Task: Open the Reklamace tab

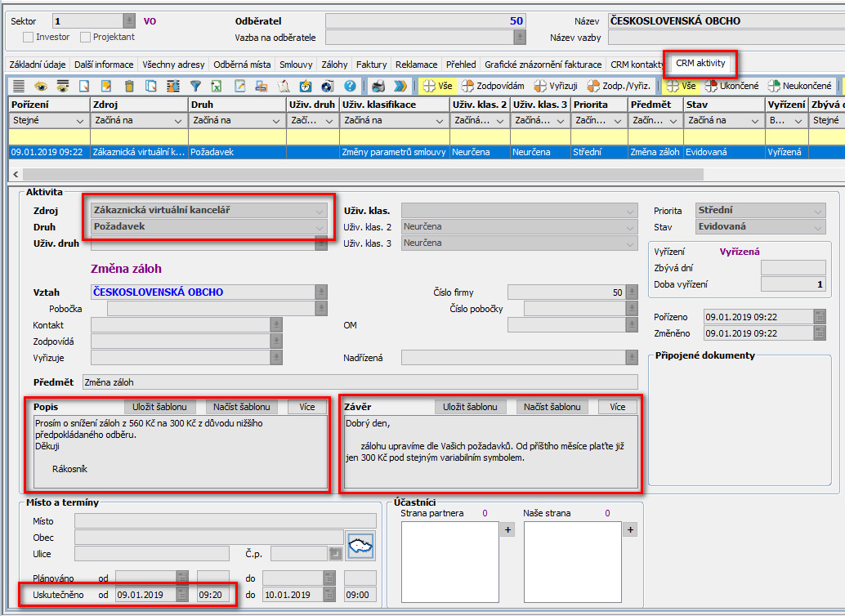Action: tap(416, 65)
